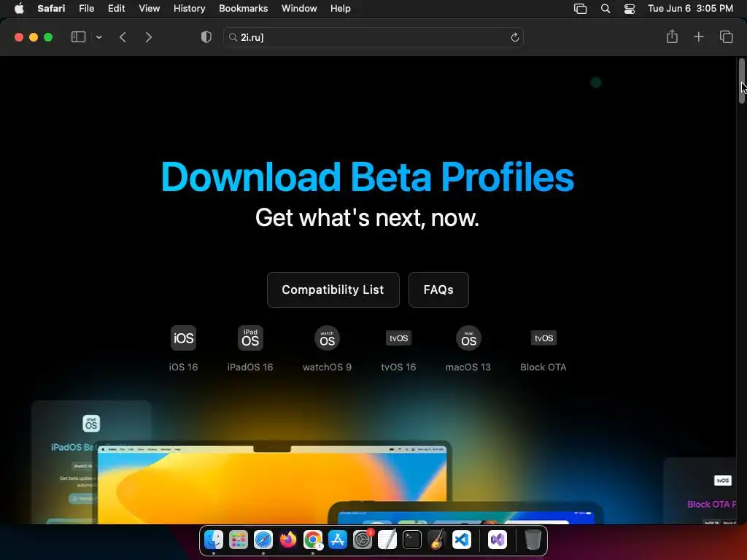The width and height of the screenshot is (747, 560).
Task: Open the History menu
Action: 189,8
